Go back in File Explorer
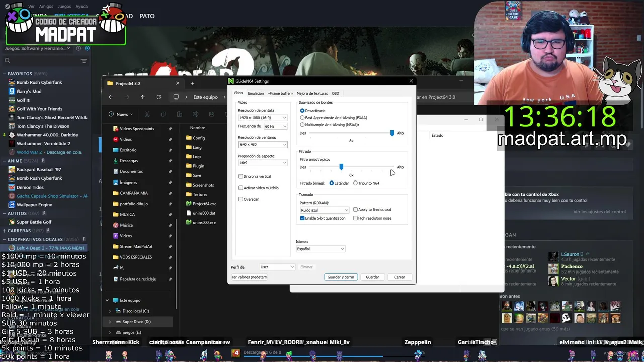Screen dimensions: 644x362 pyautogui.click(x=111, y=97)
